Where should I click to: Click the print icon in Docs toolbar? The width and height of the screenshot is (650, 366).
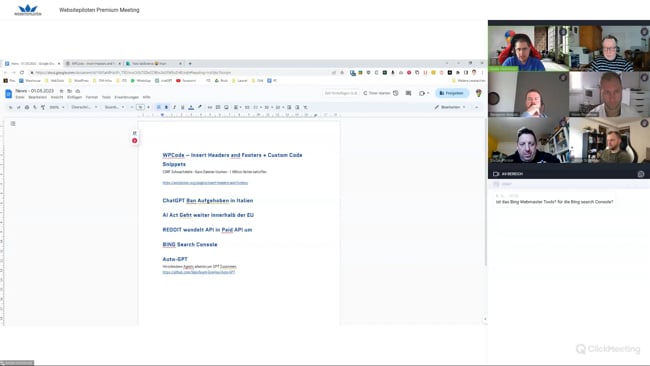27,107
